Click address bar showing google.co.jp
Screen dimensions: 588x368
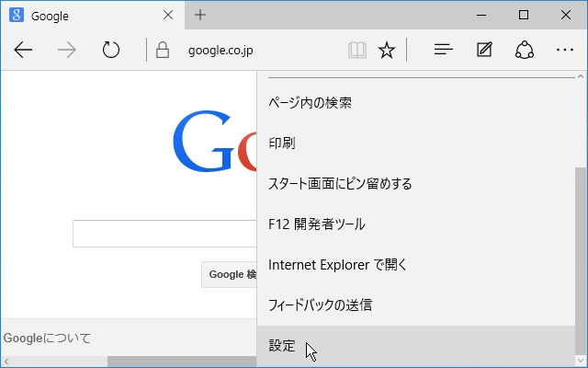tap(220, 51)
